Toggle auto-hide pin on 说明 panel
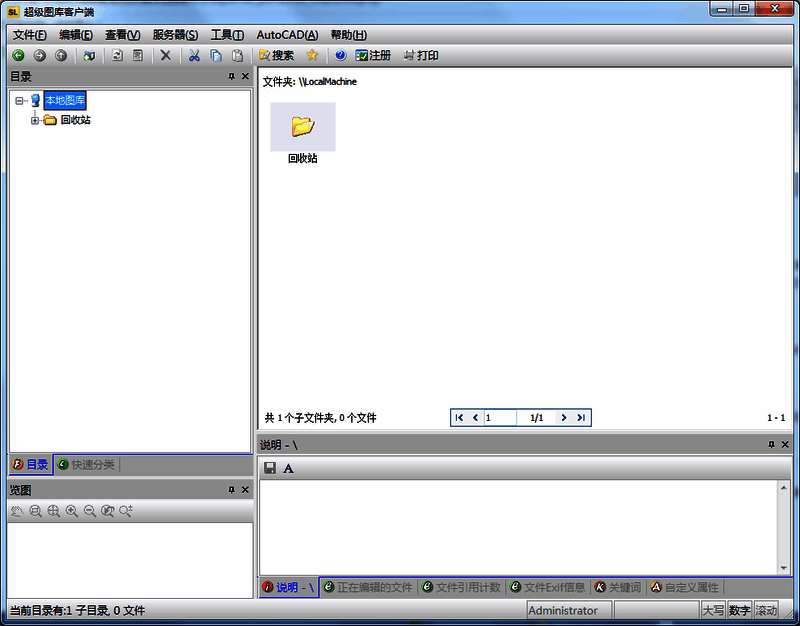 [x=771, y=444]
